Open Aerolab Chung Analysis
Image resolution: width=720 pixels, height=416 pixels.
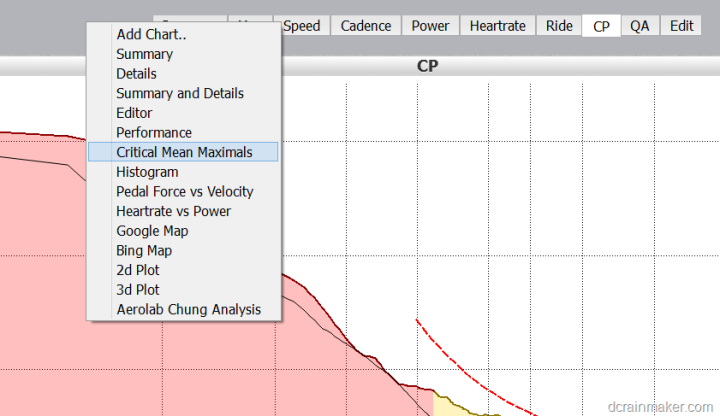188,309
